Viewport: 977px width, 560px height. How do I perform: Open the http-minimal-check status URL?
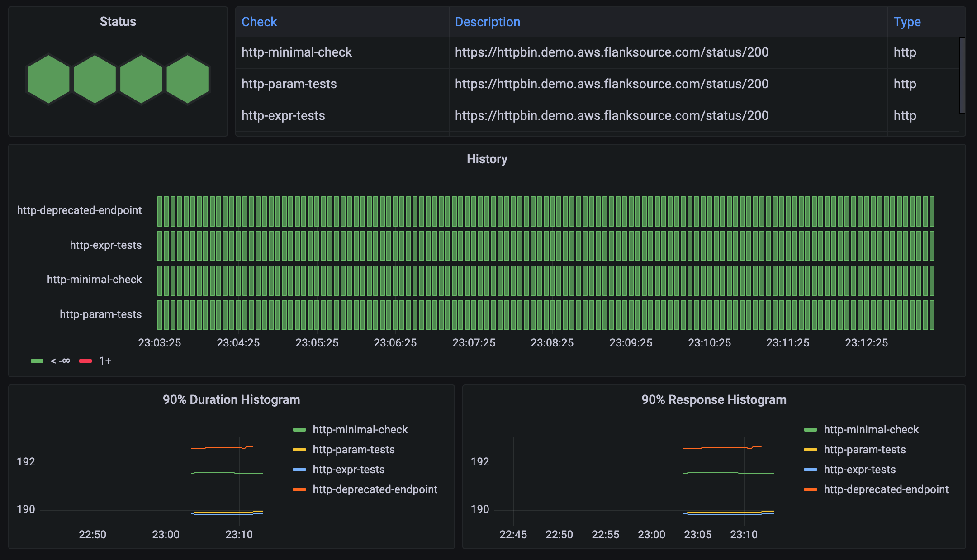[611, 52]
